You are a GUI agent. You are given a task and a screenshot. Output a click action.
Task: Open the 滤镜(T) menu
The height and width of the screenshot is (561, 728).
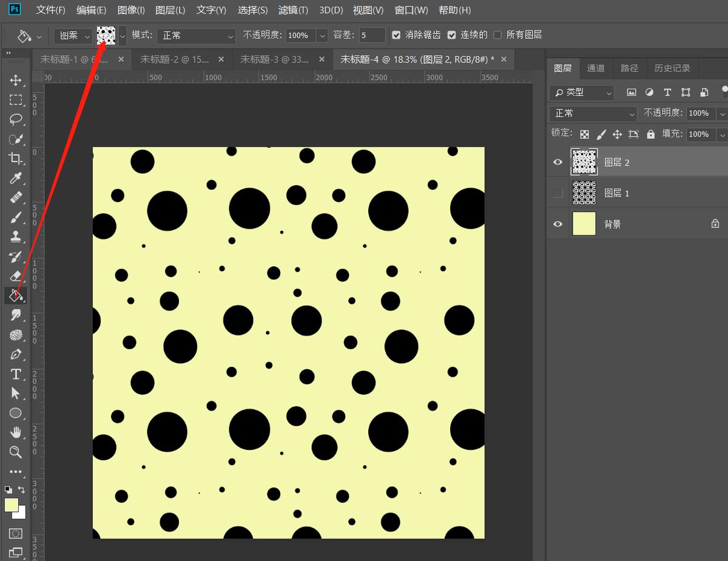coord(293,10)
